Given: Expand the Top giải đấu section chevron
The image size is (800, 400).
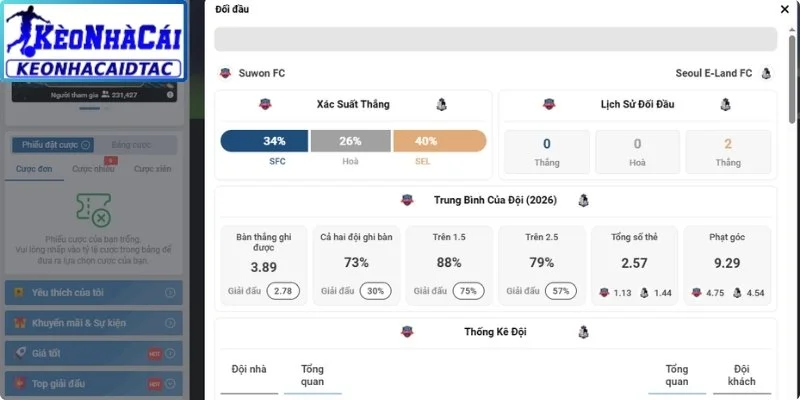Looking at the screenshot, I should pos(170,384).
